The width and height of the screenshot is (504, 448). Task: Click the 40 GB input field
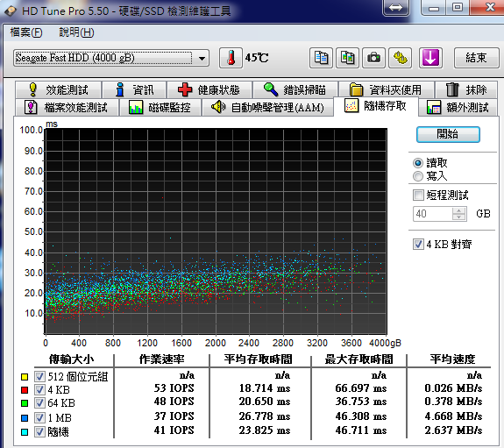tap(433, 214)
